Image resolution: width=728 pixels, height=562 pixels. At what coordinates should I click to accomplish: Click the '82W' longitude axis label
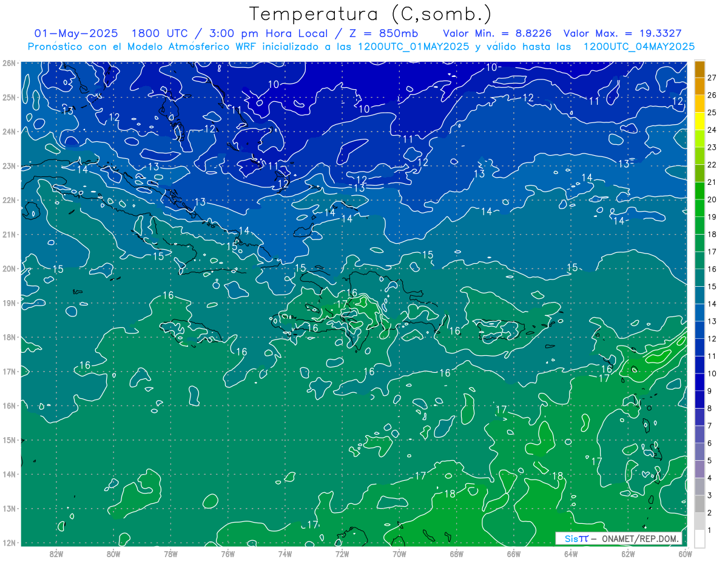coord(56,553)
